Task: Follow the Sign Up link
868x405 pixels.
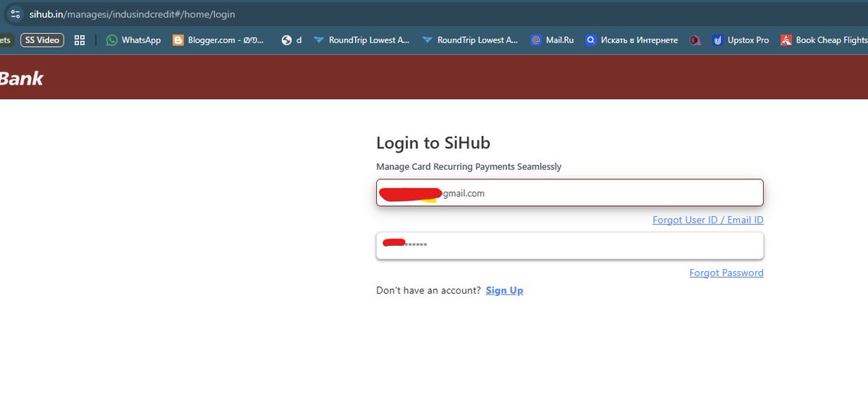Action: point(504,290)
